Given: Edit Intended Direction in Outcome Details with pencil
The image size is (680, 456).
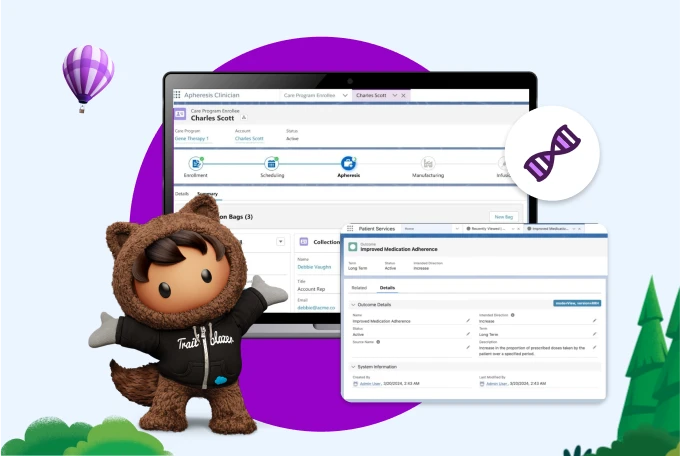Looking at the screenshot, I should pos(595,321).
